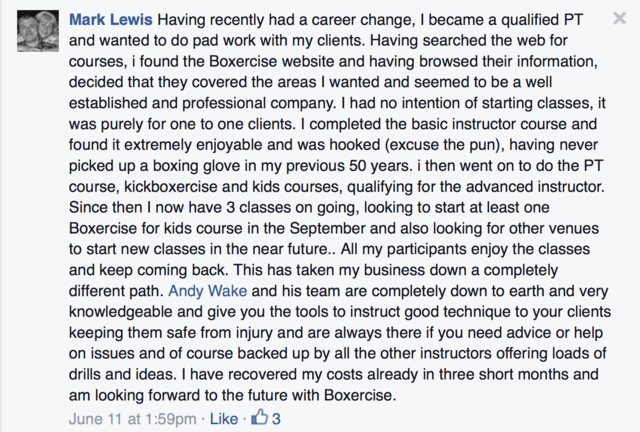This screenshot has width=640, height=432.
Task: Open Mark Lewis's profile photo thumbnail
Action: point(38,31)
